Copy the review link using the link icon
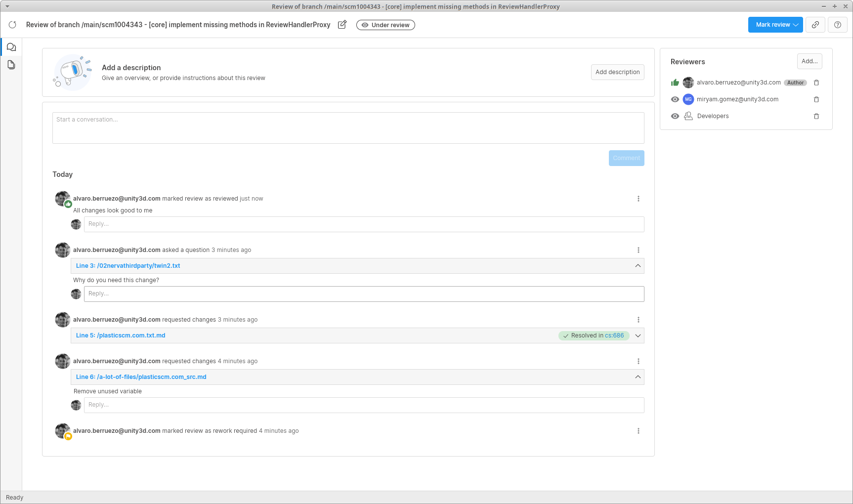This screenshot has height=504, width=853. tap(815, 25)
